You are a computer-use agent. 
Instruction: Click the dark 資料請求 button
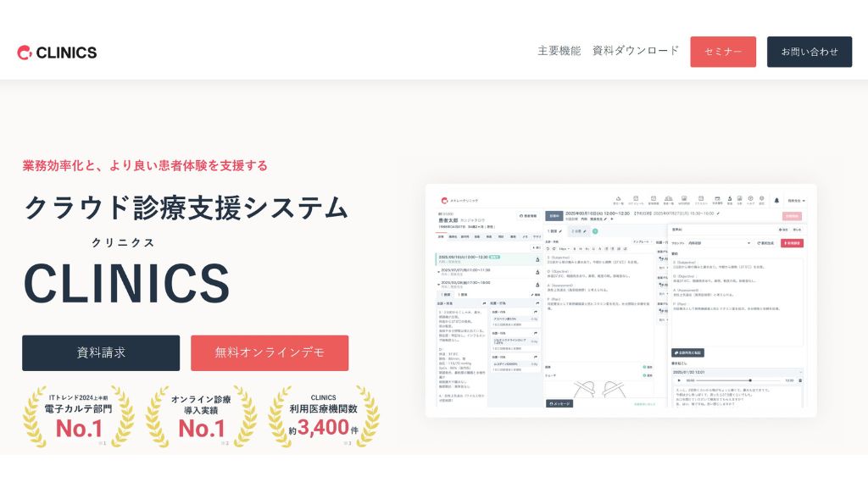coord(101,352)
